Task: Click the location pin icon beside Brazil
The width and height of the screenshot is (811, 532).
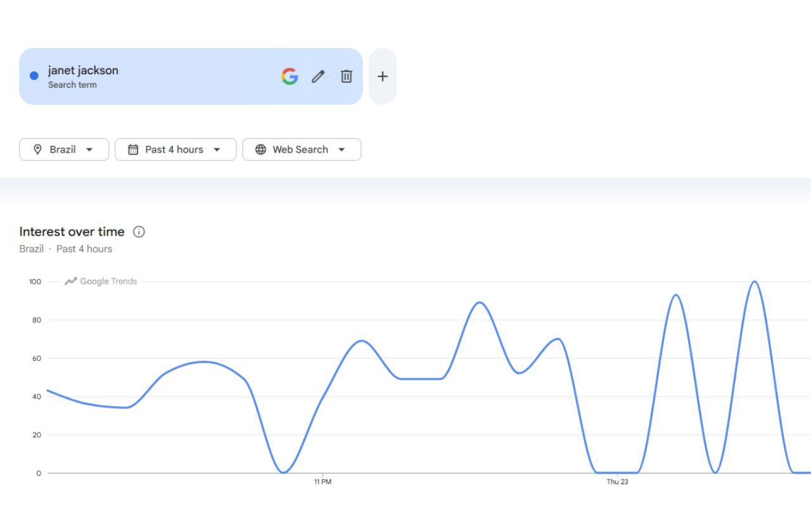Action: click(38, 149)
